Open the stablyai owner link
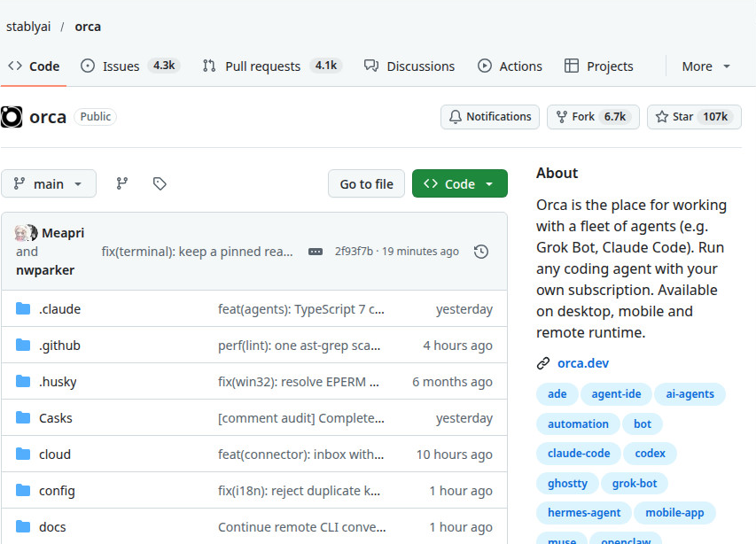The width and height of the screenshot is (756, 544). pyautogui.click(x=28, y=27)
